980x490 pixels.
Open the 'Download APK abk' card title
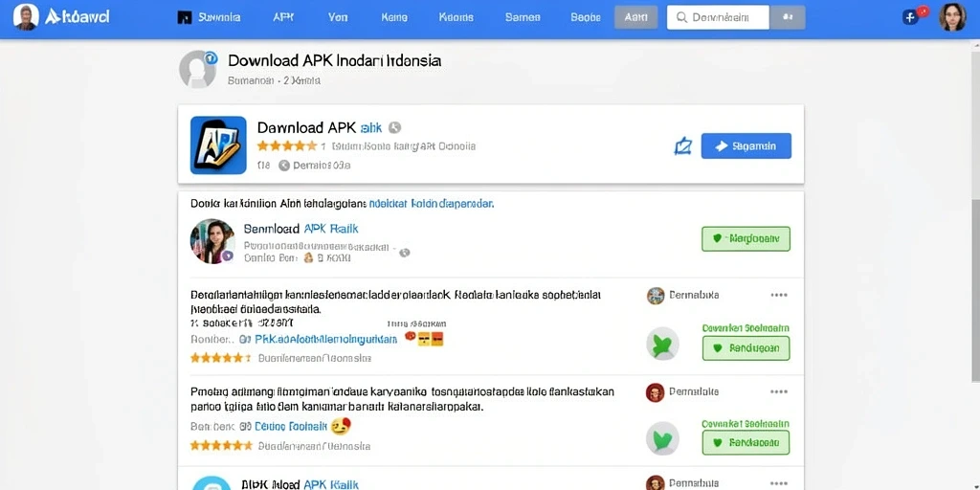320,127
